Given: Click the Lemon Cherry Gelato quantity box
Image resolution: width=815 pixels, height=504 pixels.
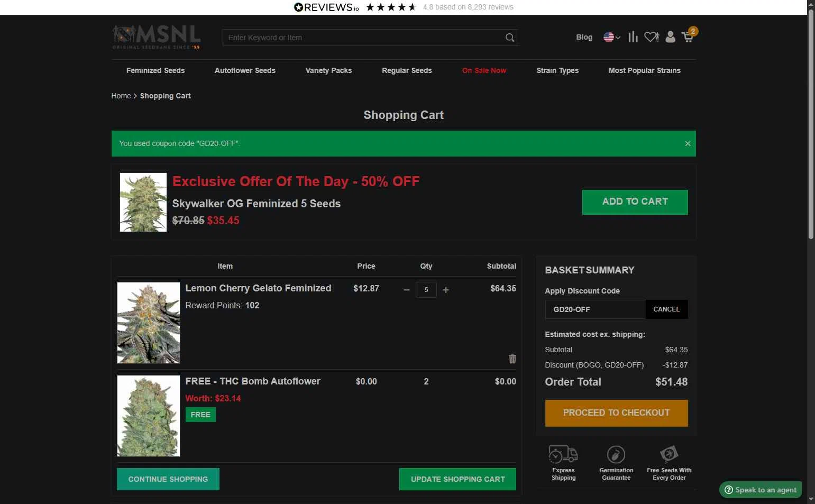Looking at the screenshot, I should [x=426, y=290].
